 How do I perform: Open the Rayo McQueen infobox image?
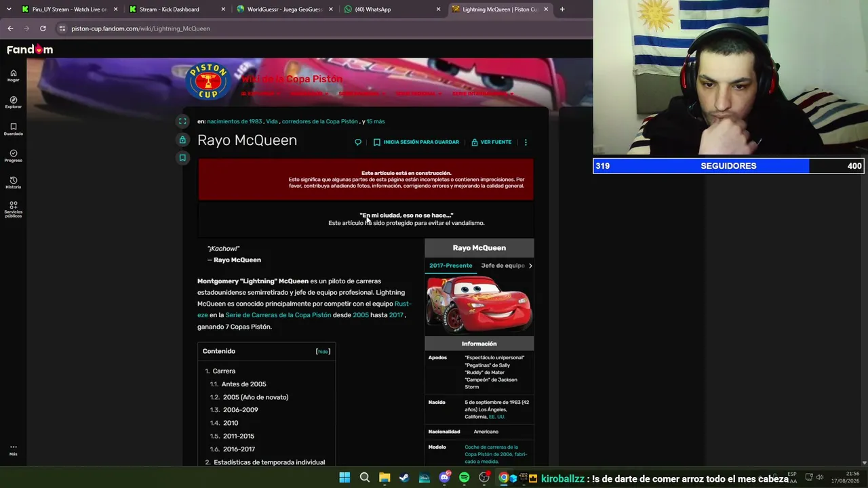click(x=479, y=304)
